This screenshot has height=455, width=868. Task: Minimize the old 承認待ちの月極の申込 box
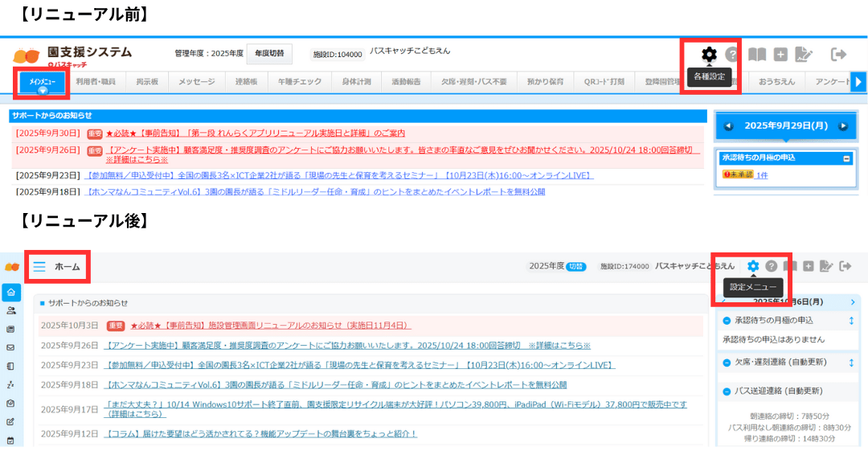tap(845, 159)
